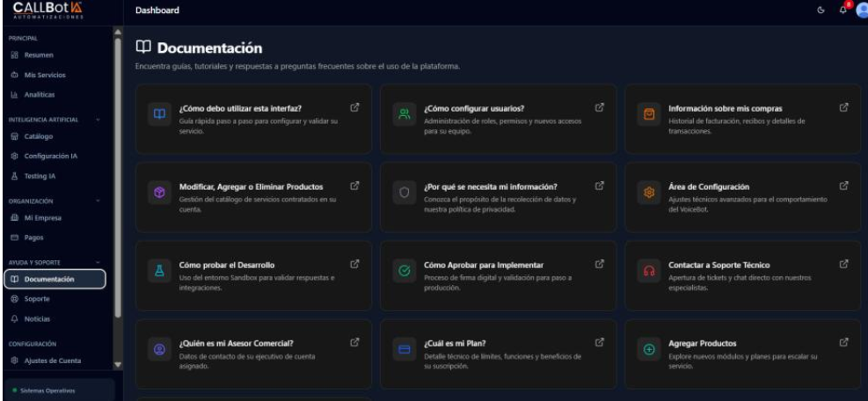
Task: Click cube icon on Modificar Productos card
Action: pos(159,193)
